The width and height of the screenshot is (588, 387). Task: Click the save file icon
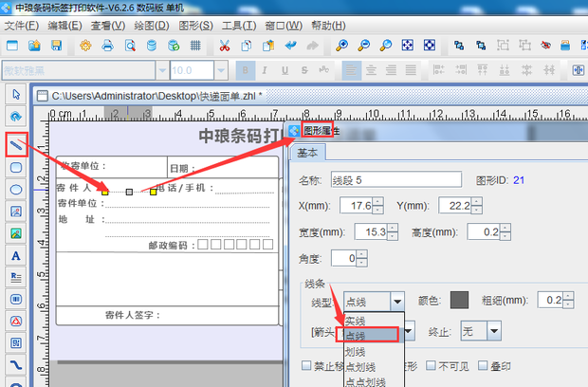(58, 46)
